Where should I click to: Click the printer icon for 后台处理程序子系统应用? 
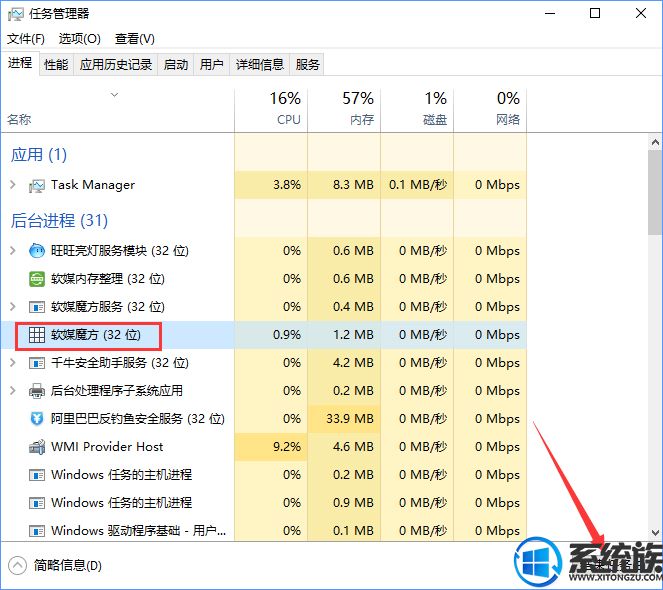coord(37,391)
